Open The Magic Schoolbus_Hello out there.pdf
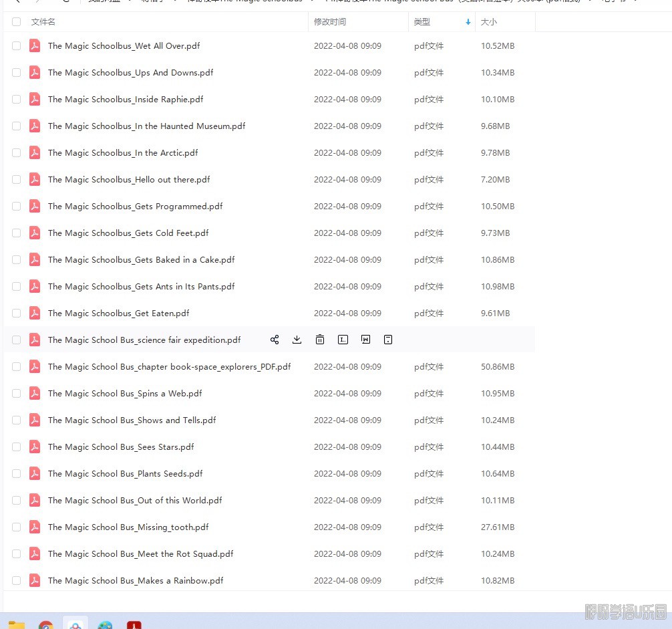672x629 pixels. [129, 180]
